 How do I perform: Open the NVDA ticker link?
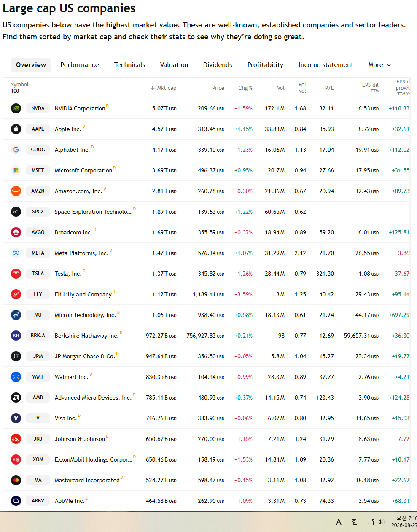click(x=38, y=108)
